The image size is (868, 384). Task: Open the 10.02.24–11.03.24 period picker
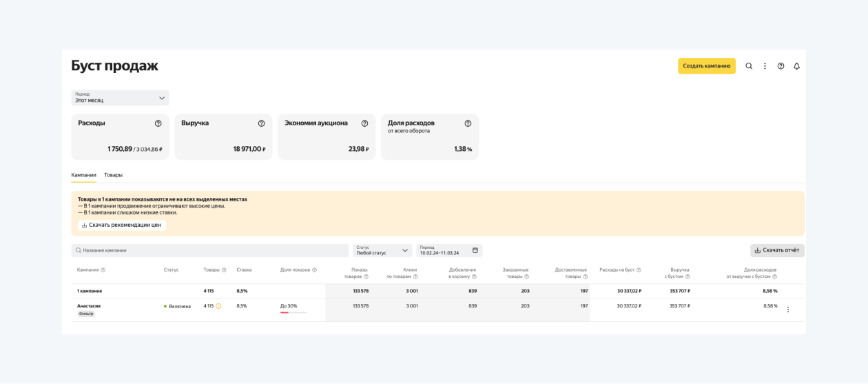coord(448,250)
